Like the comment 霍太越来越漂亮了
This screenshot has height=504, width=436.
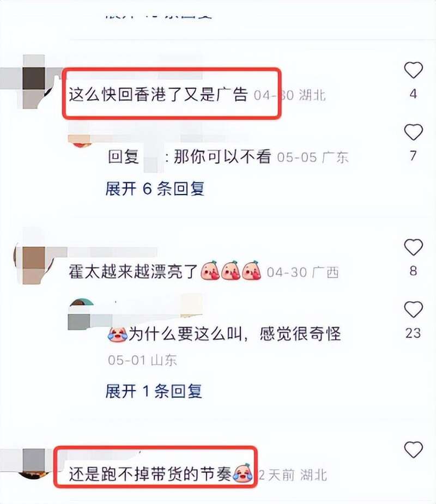pos(413,247)
